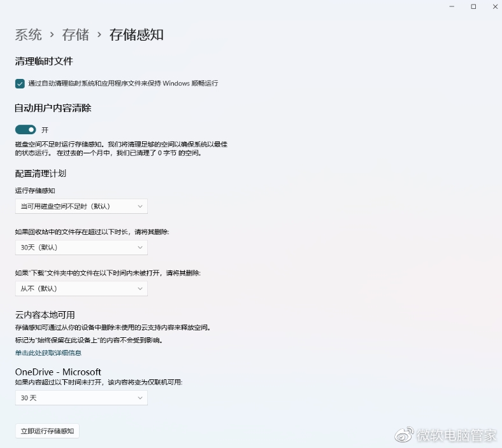Screen dimensions: 502x448
Task: Uncheck the auto-clean temporary files checkbox
Action: (x=20, y=84)
